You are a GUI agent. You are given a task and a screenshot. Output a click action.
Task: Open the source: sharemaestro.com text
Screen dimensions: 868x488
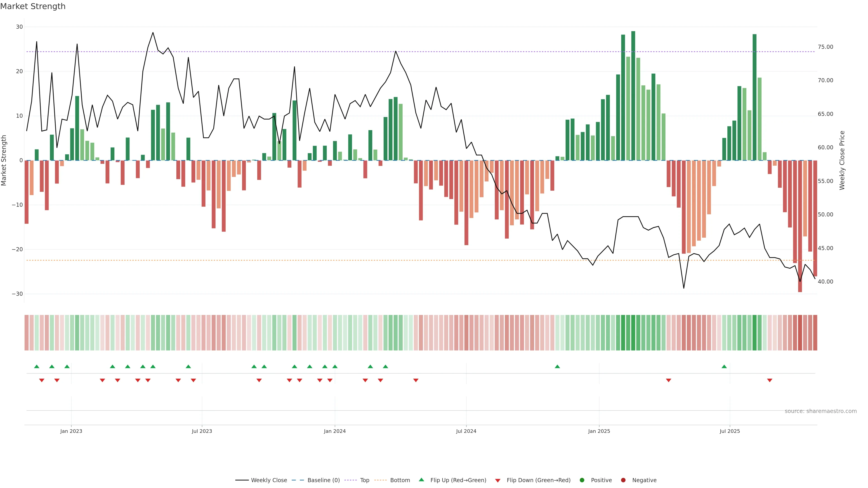pyautogui.click(x=821, y=411)
